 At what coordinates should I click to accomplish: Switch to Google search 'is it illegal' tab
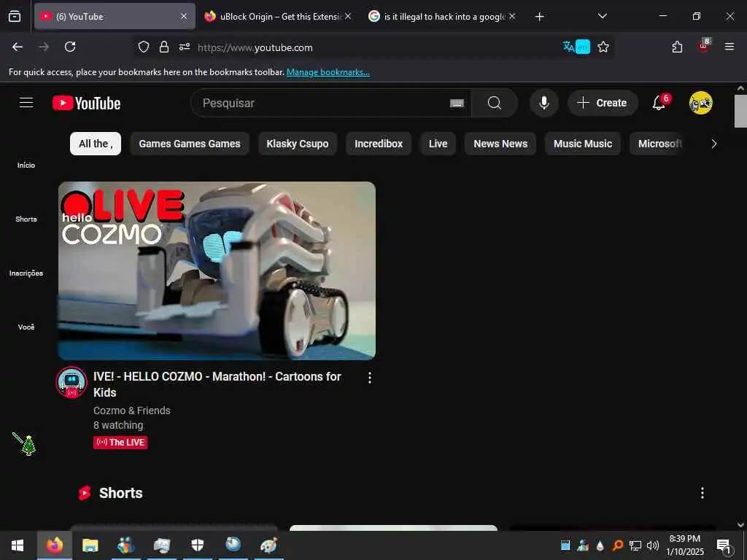tap(441, 16)
